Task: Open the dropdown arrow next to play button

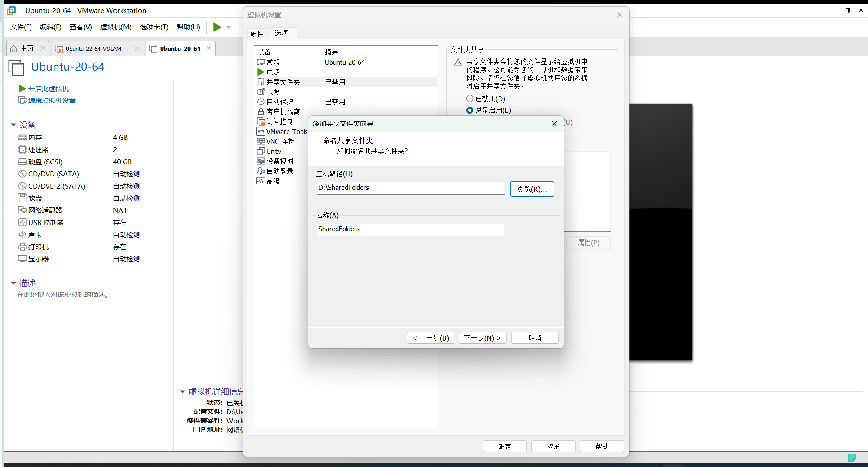Action: 229,27
